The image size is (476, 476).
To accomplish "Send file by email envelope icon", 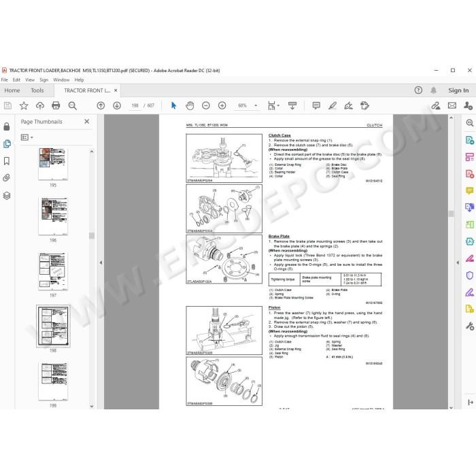I will [x=452, y=105].
